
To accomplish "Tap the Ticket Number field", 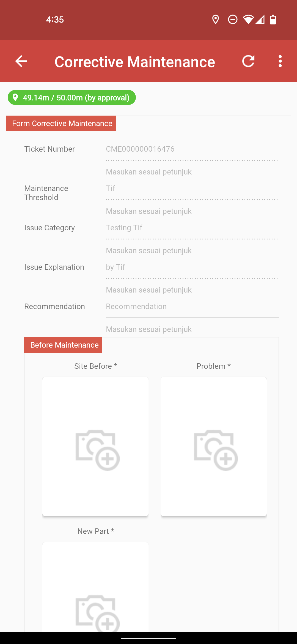I will [192, 149].
